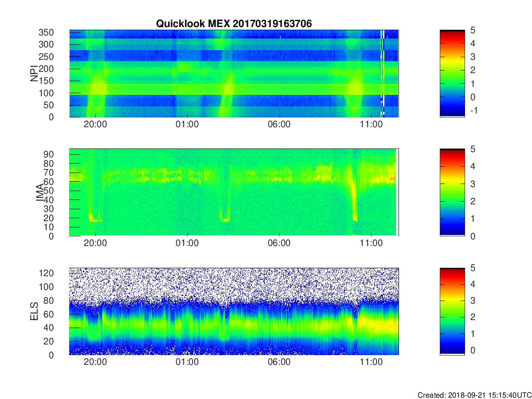The image size is (532, 399).
Task: Click the ELS panel colorbar
Action: (452, 311)
